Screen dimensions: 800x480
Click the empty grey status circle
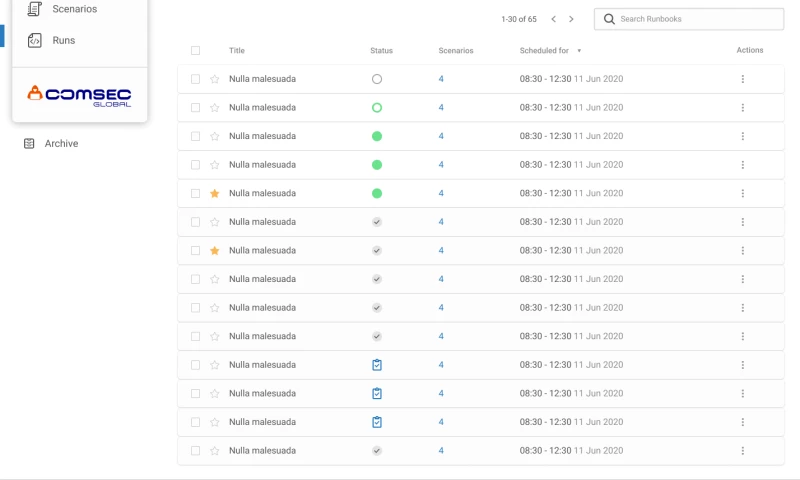point(377,79)
